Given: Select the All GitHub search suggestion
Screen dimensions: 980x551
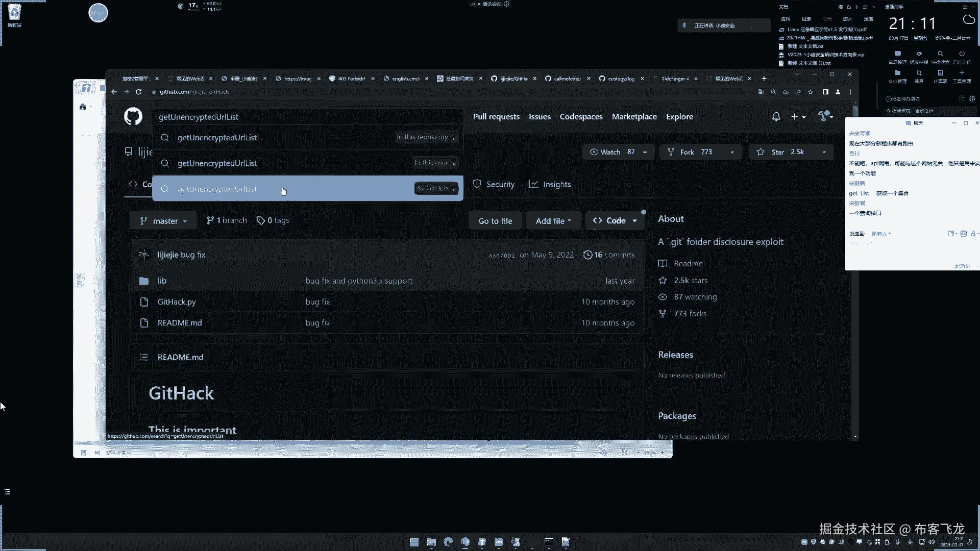Looking at the screenshot, I should 307,189.
